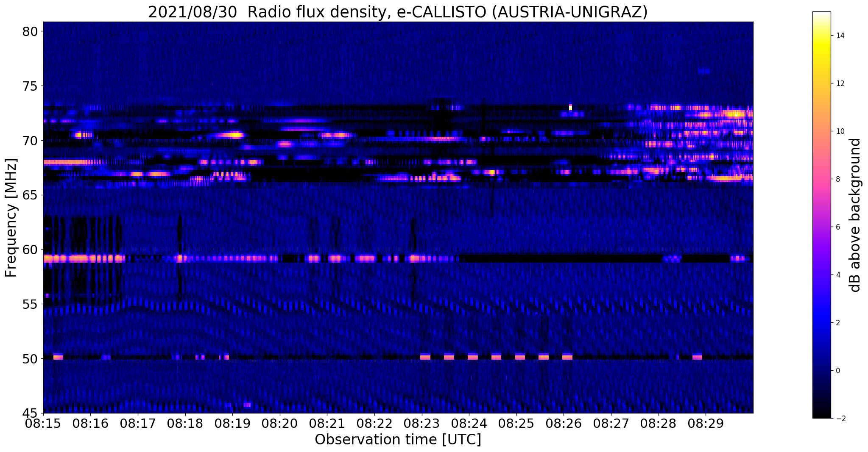Screen dimensions: 868x452
Task: Click the colorbar tick value 6
Action: [837, 227]
